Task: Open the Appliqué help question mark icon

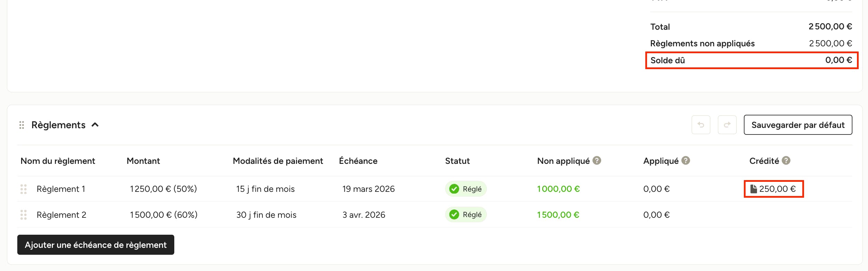Action: click(x=686, y=160)
